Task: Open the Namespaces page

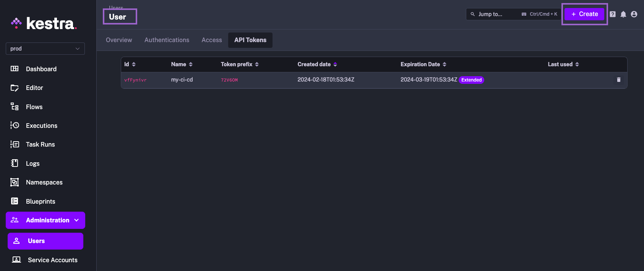Action: point(44,182)
